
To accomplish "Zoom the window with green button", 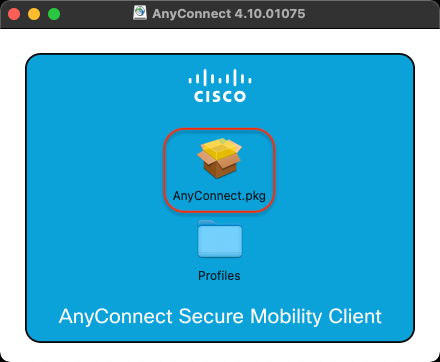I will 54,14.
